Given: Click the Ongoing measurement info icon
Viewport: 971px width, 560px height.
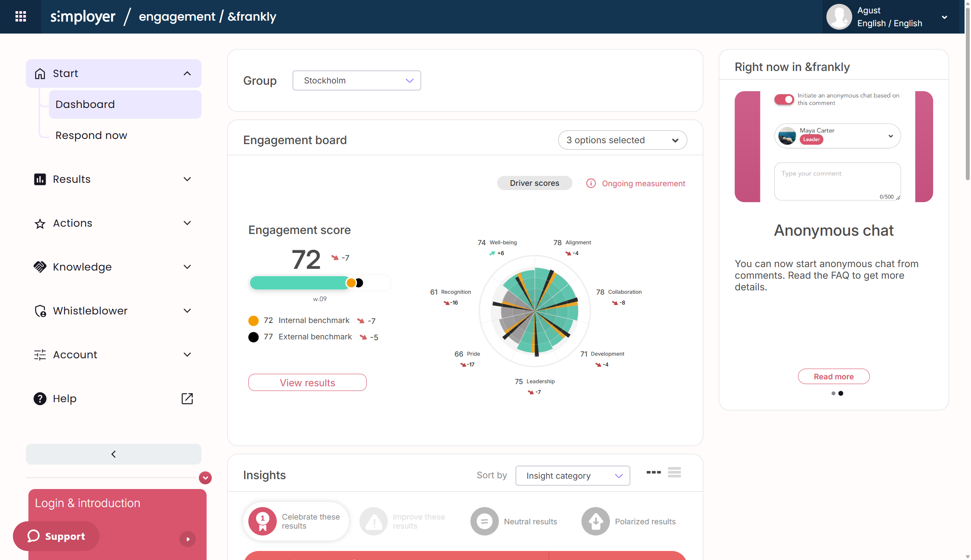Looking at the screenshot, I should 591,184.
